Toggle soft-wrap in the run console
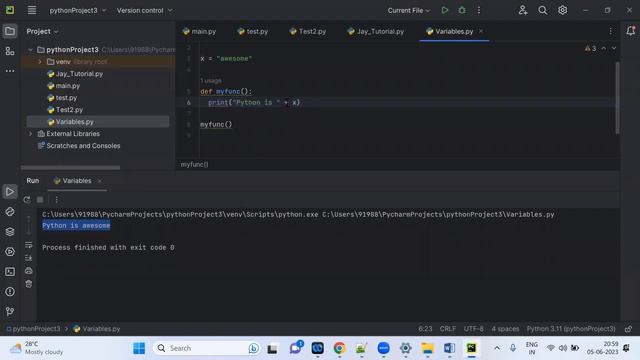This screenshot has height=360, width=640. (29, 245)
